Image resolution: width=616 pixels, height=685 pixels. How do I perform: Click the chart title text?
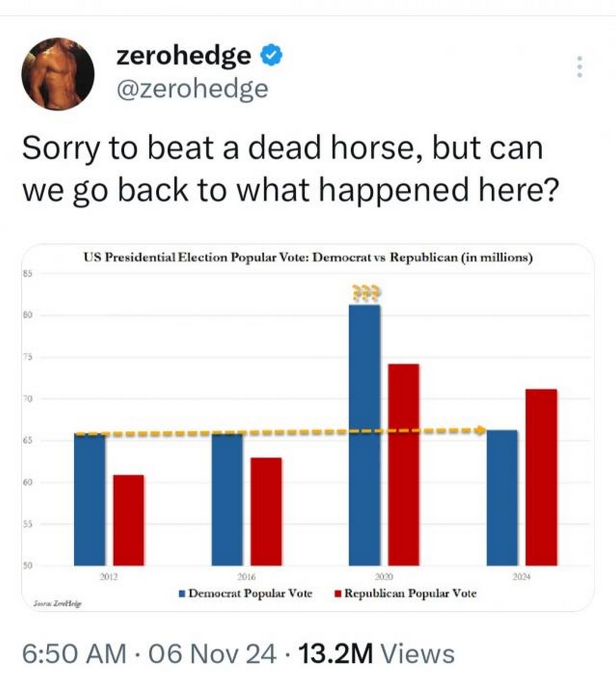pos(308,257)
